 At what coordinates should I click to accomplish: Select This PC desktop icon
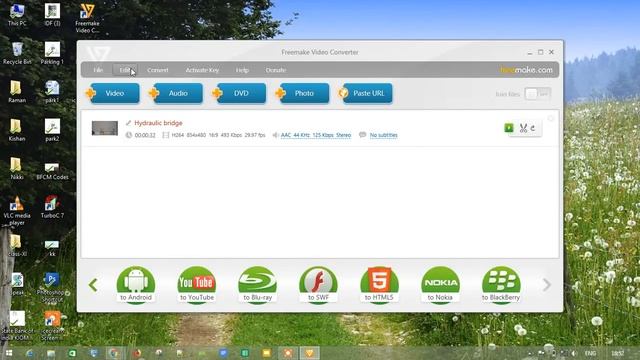pos(17,15)
